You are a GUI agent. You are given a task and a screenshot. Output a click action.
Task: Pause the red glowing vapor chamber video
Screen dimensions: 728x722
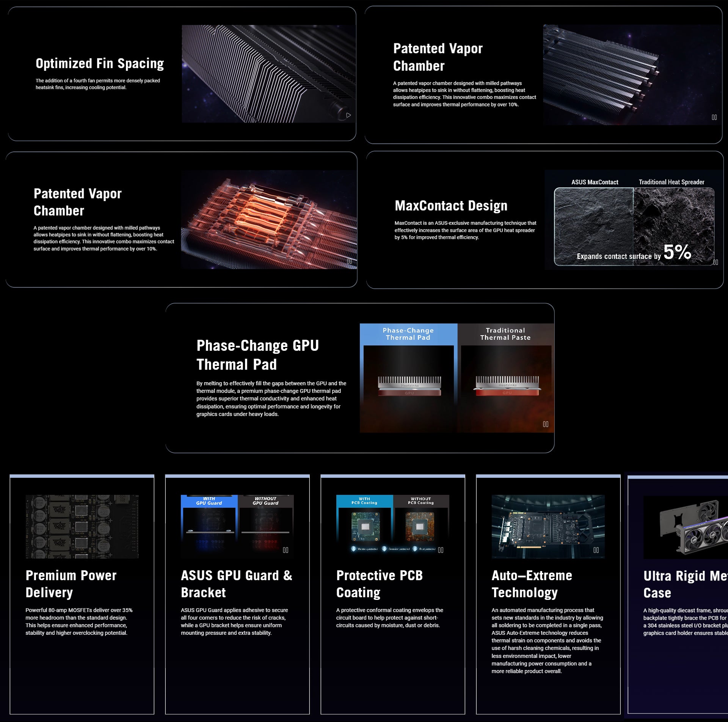pyautogui.click(x=349, y=262)
